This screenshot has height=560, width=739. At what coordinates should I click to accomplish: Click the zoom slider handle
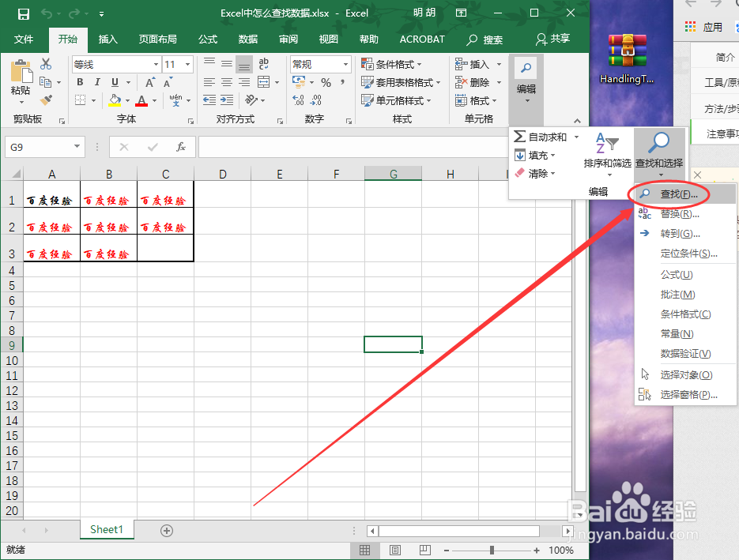point(492,550)
